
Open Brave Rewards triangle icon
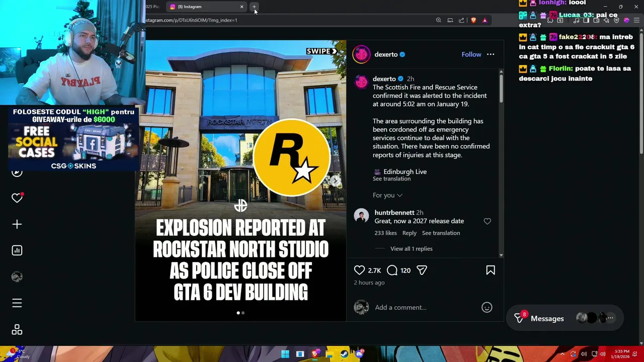click(485, 20)
